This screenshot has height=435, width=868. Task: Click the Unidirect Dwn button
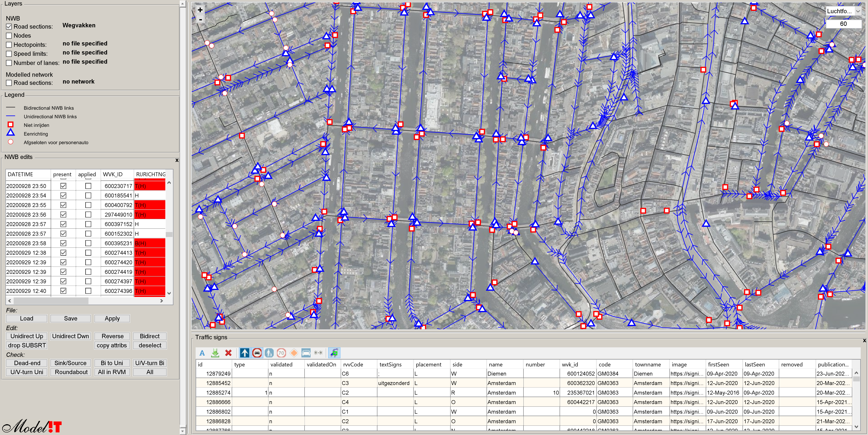(70, 336)
